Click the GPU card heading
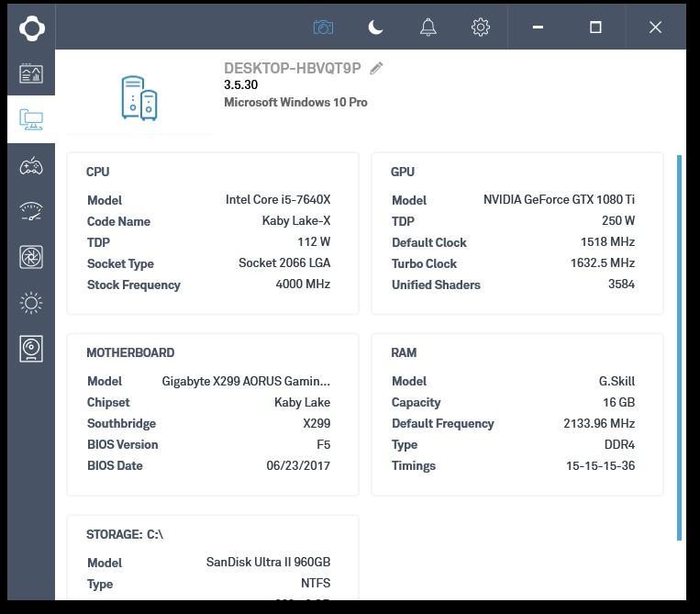 (403, 172)
